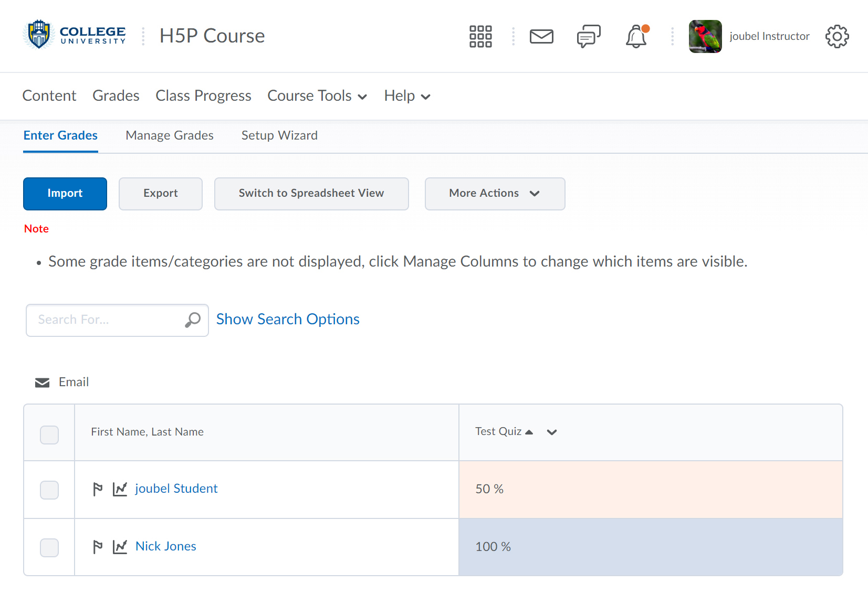Toggle the select-all checkbox in table header

point(49,434)
